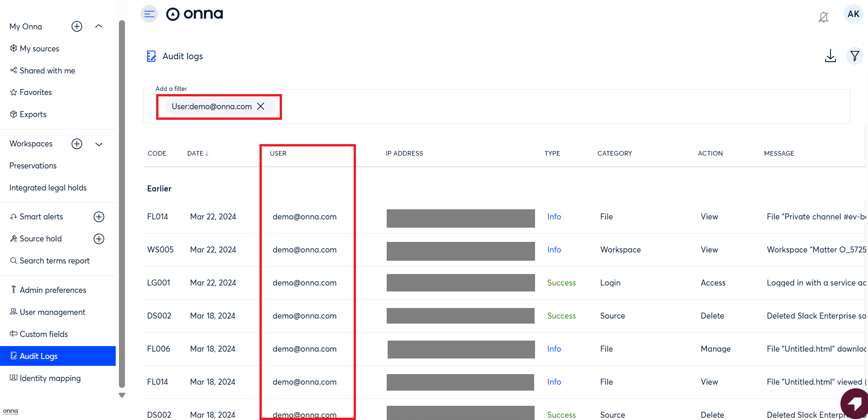Click the muted notification bell icon
This screenshot has width=868, height=420.
click(x=823, y=17)
